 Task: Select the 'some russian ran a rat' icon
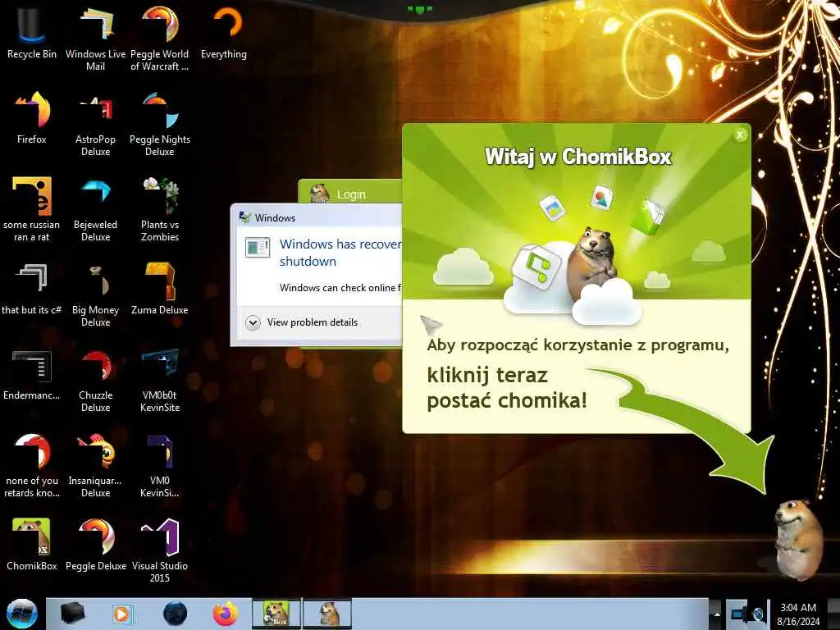tap(32, 209)
